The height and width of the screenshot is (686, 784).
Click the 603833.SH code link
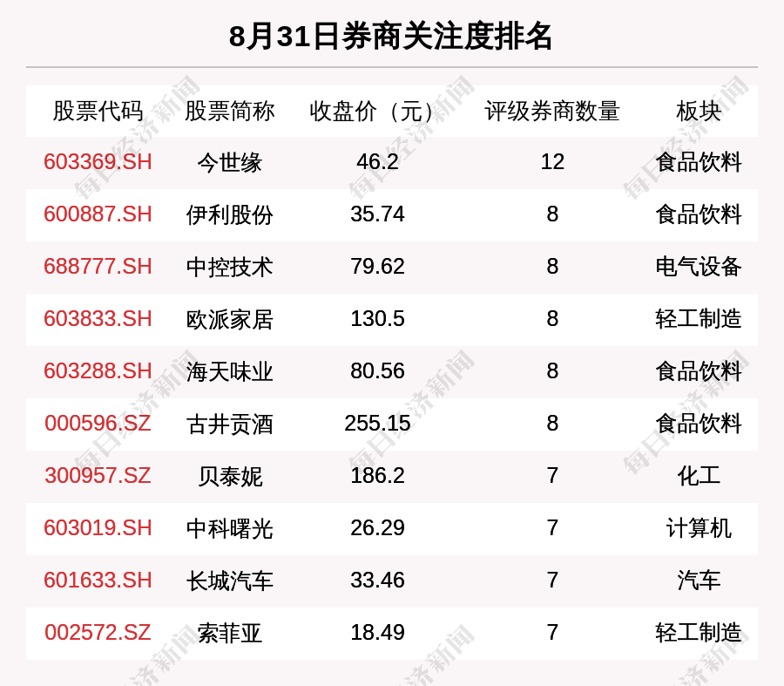coord(98,319)
